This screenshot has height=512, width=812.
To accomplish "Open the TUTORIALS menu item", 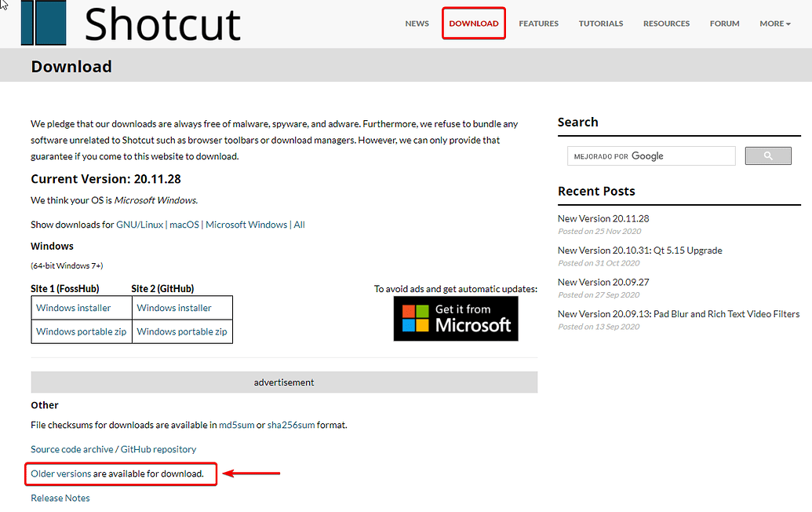I will click(x=601, y=24).
